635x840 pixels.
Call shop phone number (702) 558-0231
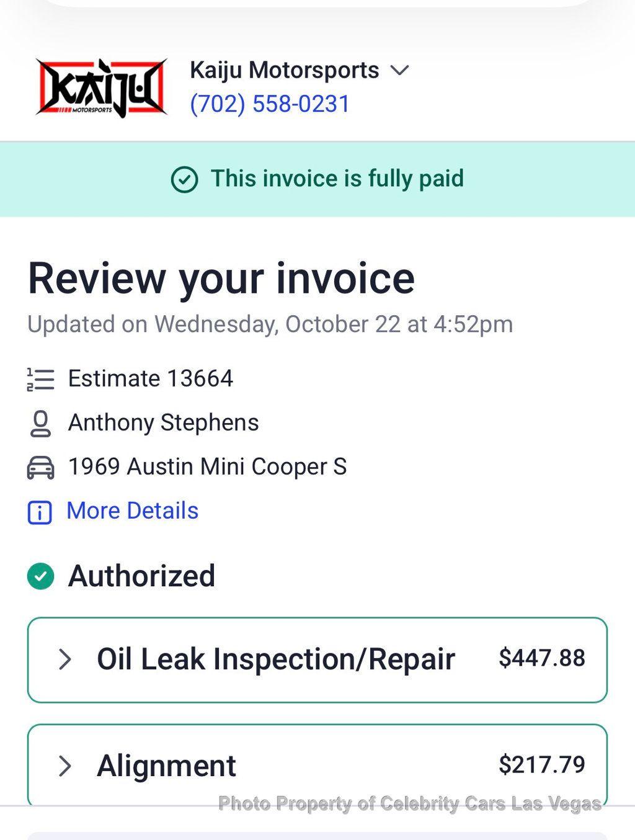click(x=270, y=104)
